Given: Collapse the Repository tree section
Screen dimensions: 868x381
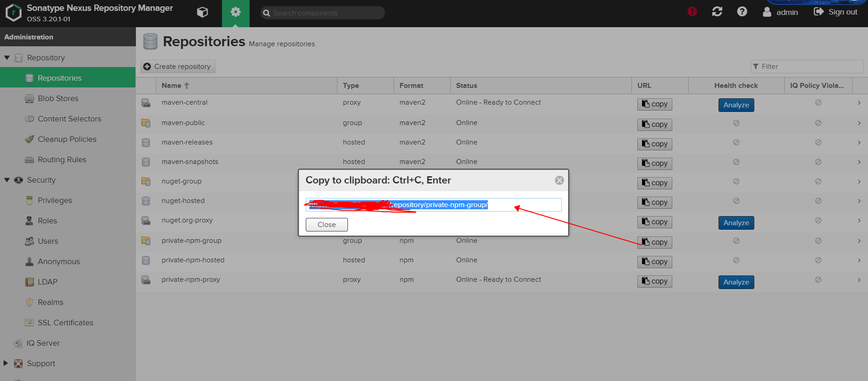Looking at the screenshot, I should tap(7, 58).
